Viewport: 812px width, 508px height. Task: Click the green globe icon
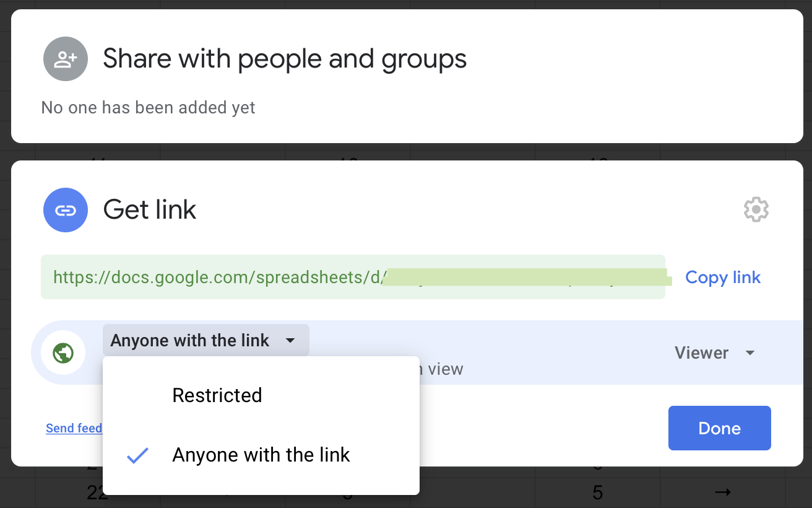[63, 353]
